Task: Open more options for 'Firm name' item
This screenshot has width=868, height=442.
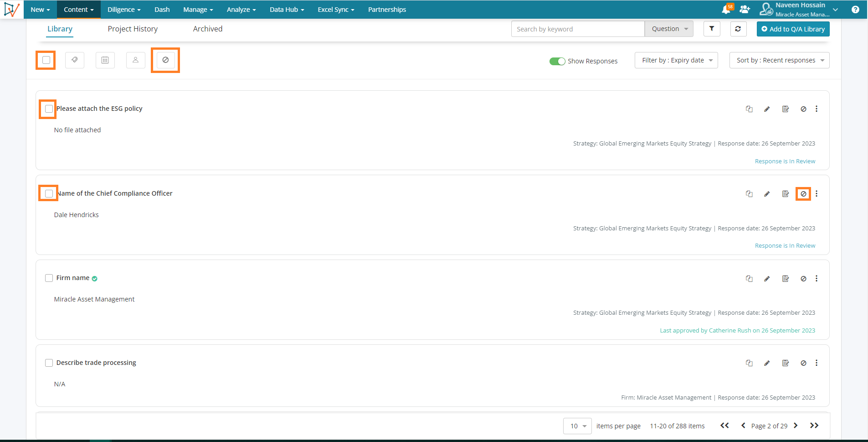Action: (x=817, y=279)
